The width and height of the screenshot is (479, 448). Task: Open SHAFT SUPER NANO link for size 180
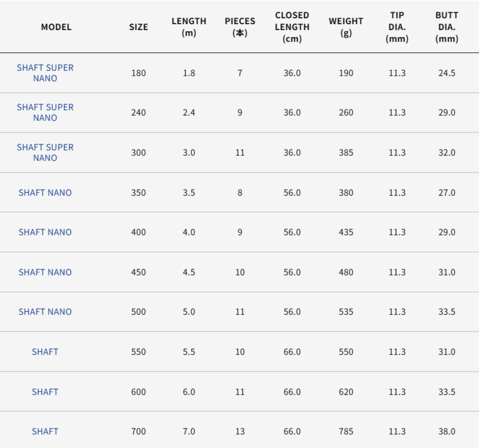click(x=45, y=73)
